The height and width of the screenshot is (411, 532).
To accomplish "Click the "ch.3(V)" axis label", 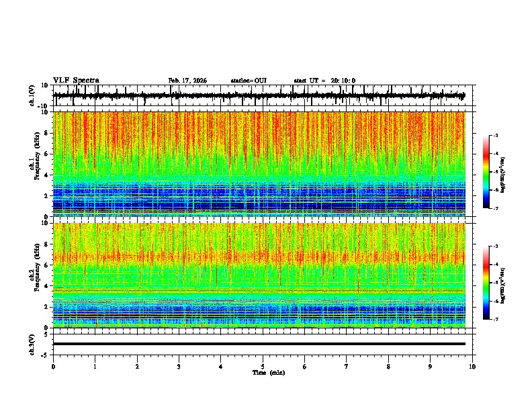I will click(x=32, y=345).
